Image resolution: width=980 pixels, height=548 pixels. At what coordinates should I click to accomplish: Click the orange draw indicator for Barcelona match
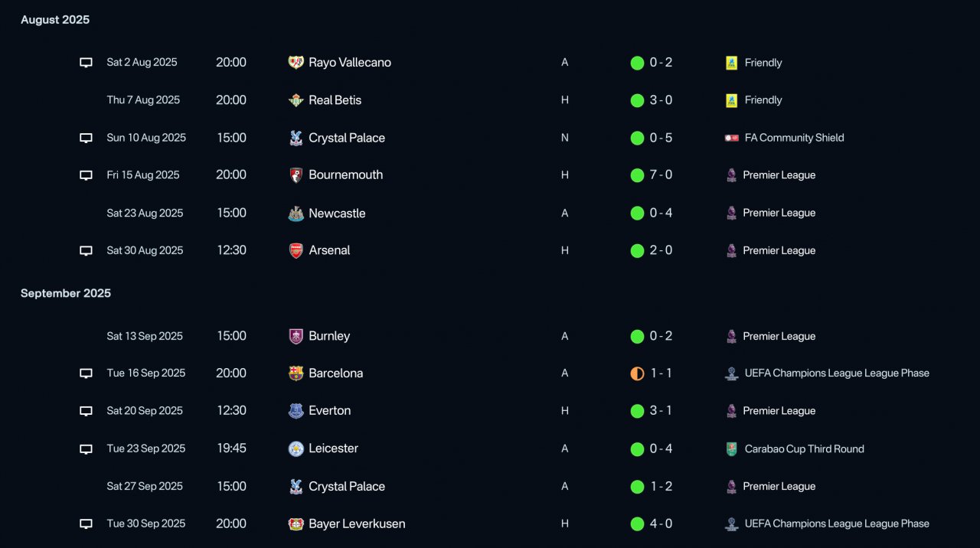point(637,373)
